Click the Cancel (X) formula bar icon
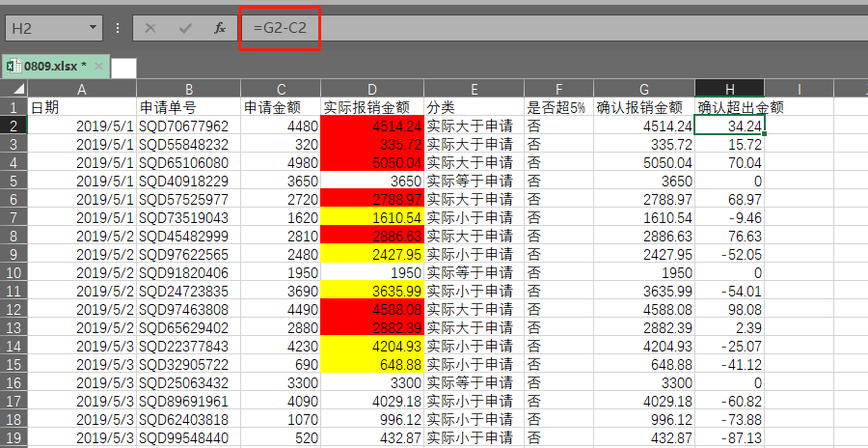Screen dimensions: 868x448 pos(150,28)
